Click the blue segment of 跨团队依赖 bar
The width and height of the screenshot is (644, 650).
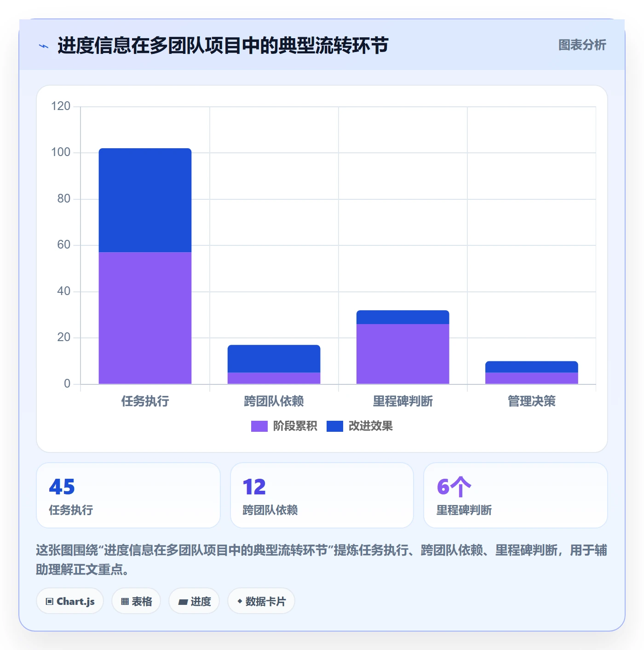pos(274,359)
